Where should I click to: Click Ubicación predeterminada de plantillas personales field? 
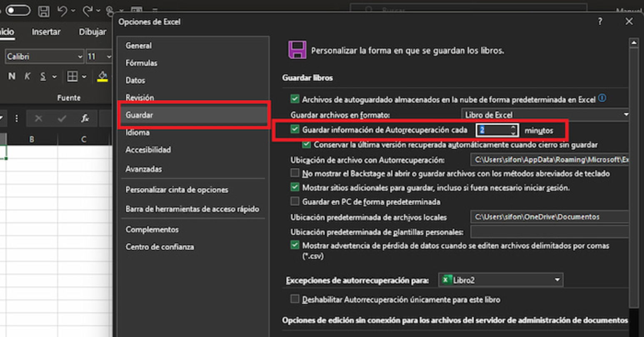coord(549,232)
